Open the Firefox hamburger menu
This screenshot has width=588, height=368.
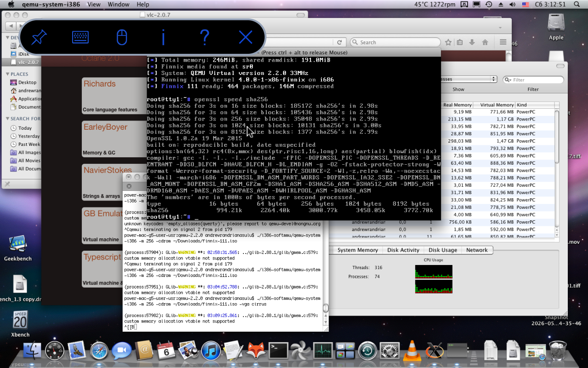click(x=503, y=42)
